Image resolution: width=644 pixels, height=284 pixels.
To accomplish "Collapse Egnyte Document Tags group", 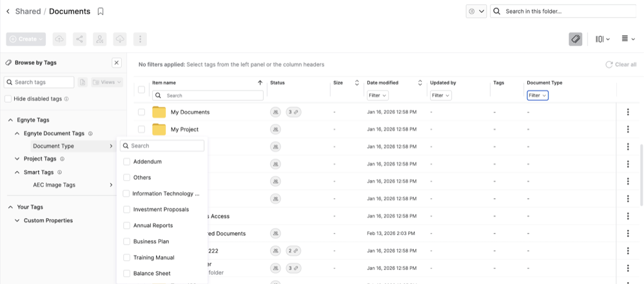I will (17, 134).
